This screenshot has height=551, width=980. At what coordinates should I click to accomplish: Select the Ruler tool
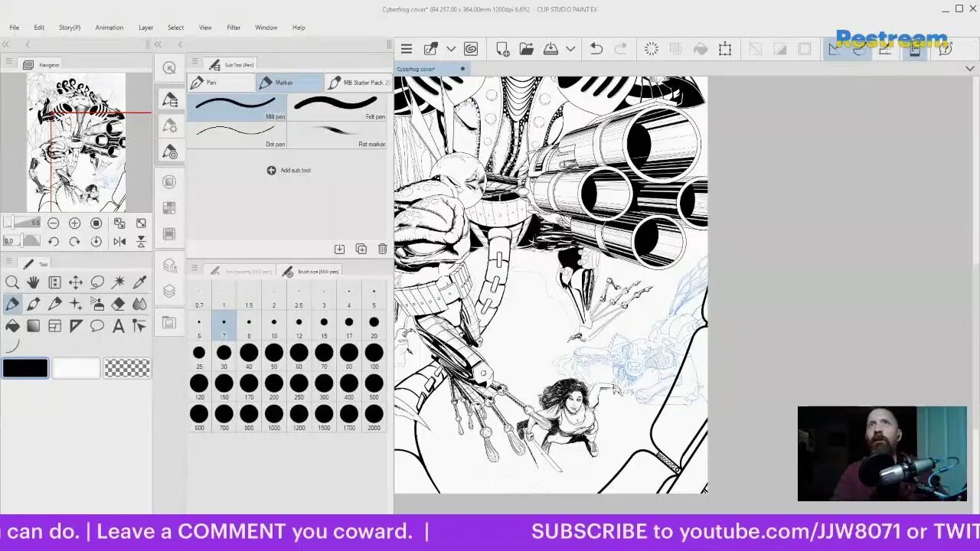pyautogui.click(x=76, y=326)
